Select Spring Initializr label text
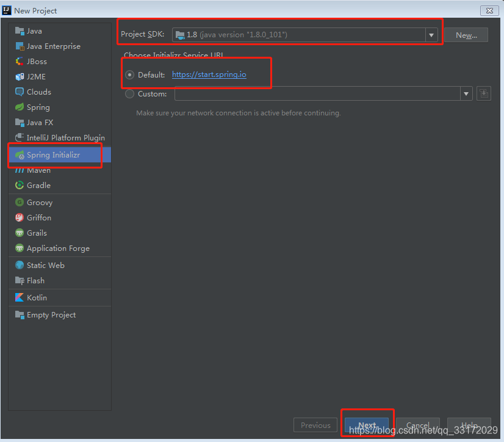This screenshot has width=504, height=442. coord(53,154)
